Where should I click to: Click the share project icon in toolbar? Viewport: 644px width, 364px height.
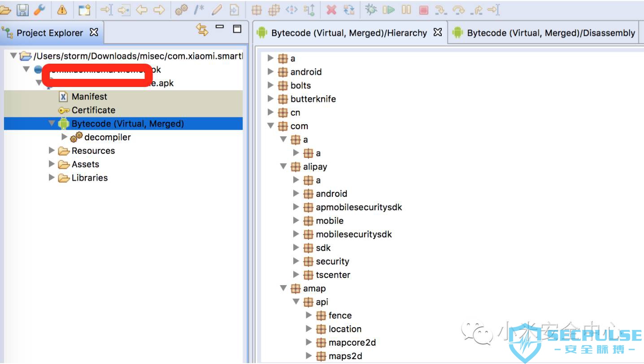coord(84,9)
